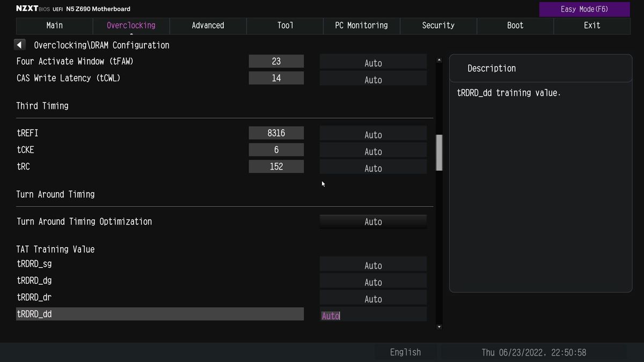Select the tRC label
The width and height of the screenshot is (644, 362).
(x=23, y=166)
